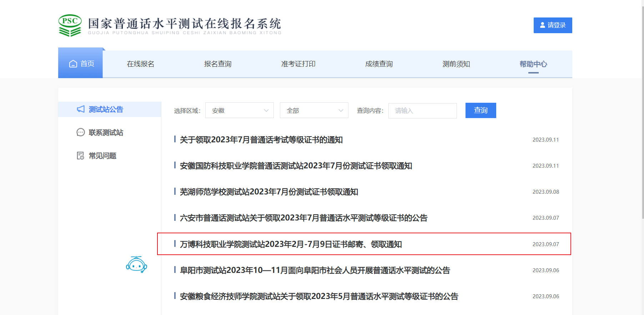
Task: Open the 在线报名 menu item
Action: point(141,64)
